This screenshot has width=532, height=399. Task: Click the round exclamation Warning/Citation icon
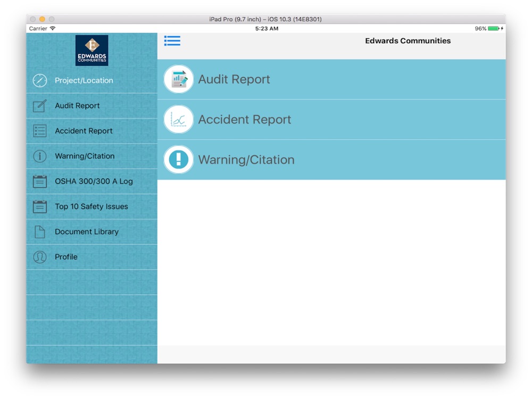point(178,160)
